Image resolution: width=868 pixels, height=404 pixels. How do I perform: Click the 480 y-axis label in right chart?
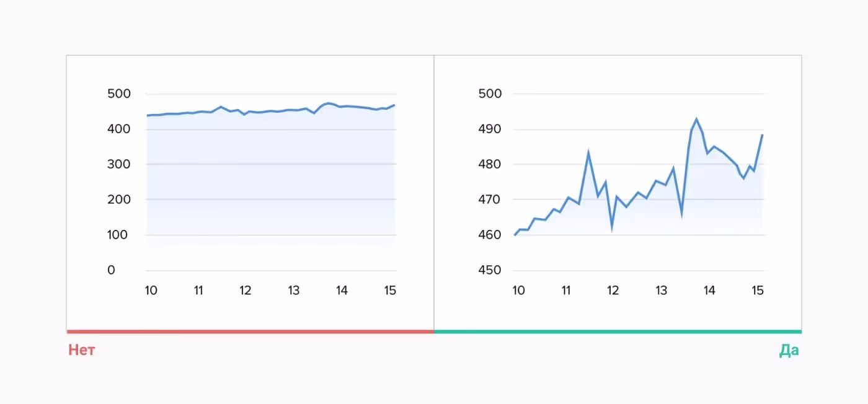(x=489, y=164)
